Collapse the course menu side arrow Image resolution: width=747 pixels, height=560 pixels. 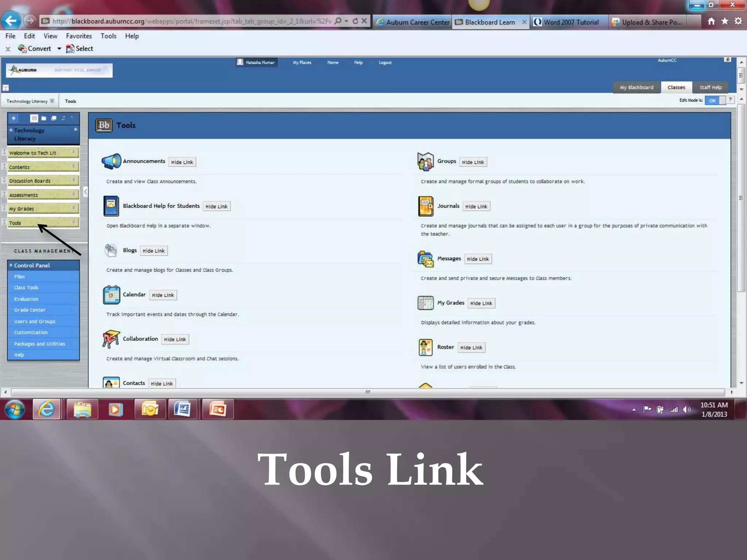click(85, 191)
